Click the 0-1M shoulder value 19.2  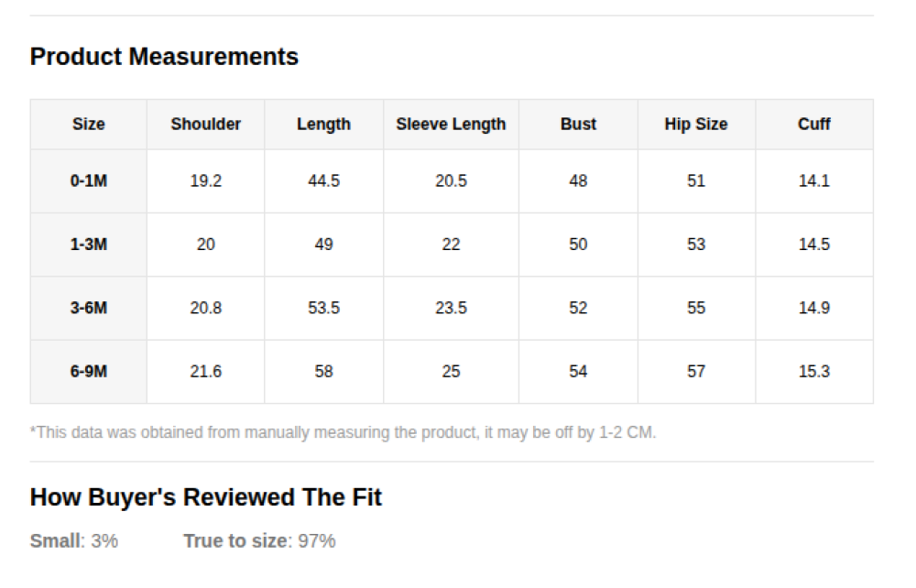click(206, 181)
